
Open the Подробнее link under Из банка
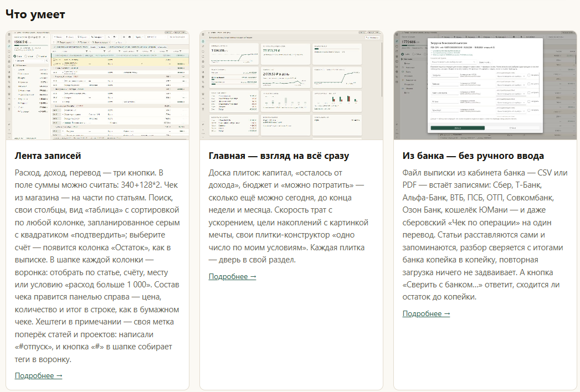tap(426, 313)
